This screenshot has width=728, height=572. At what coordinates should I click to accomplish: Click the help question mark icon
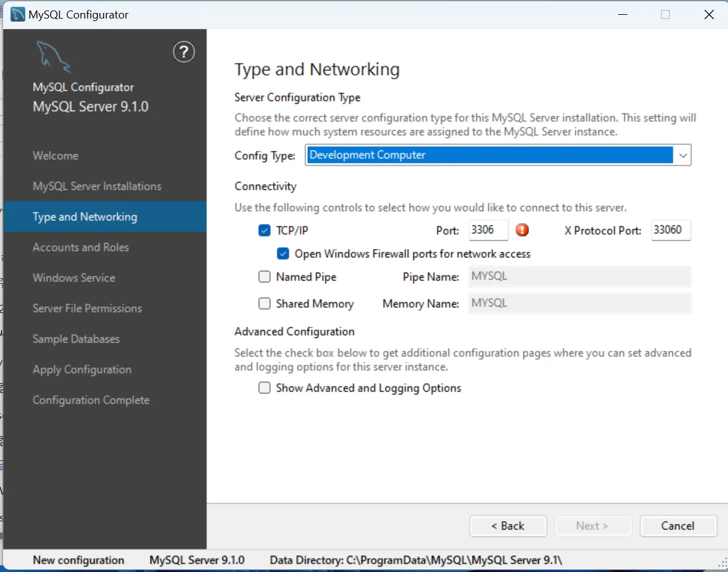[184, 52]
